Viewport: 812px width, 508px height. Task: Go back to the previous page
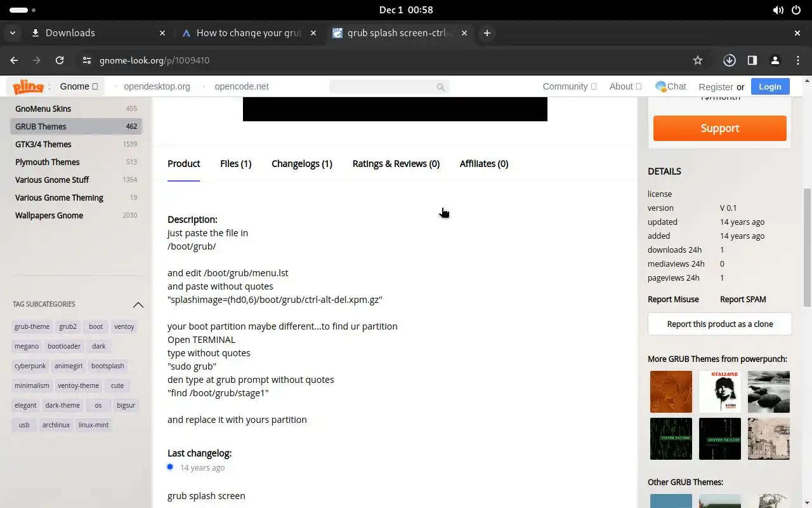14,60
